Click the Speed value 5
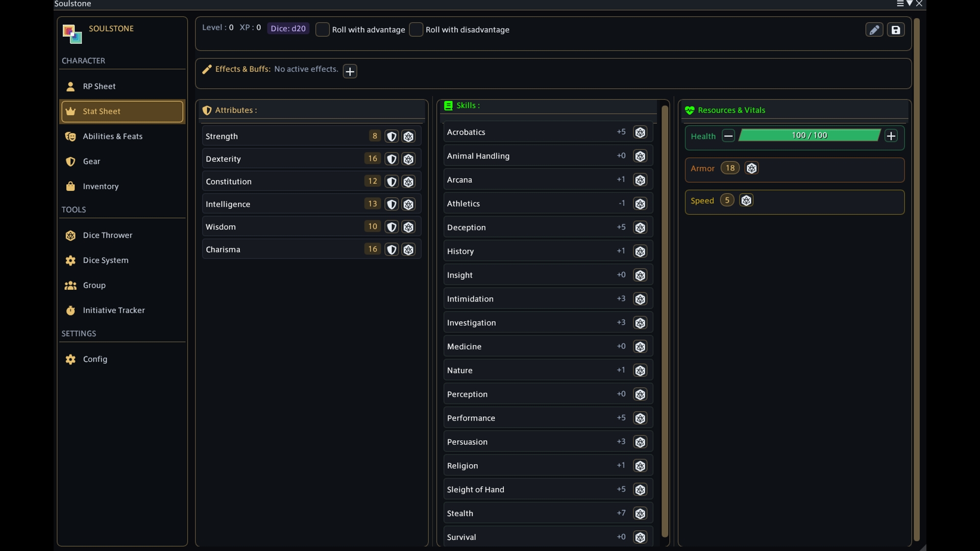Viewport: 980px width, 551px height. tap(727, 201)
